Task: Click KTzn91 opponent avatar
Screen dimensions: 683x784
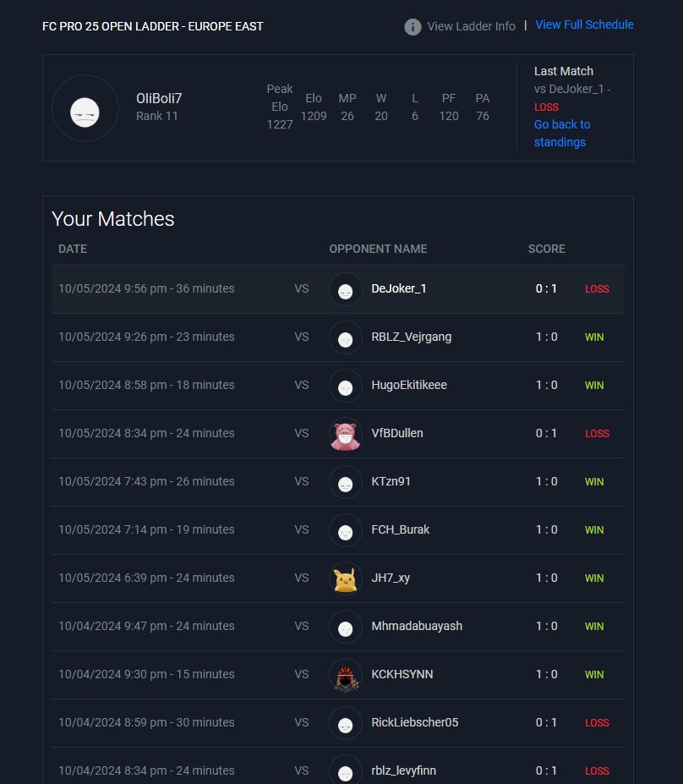Action: (x=345, y=482)
